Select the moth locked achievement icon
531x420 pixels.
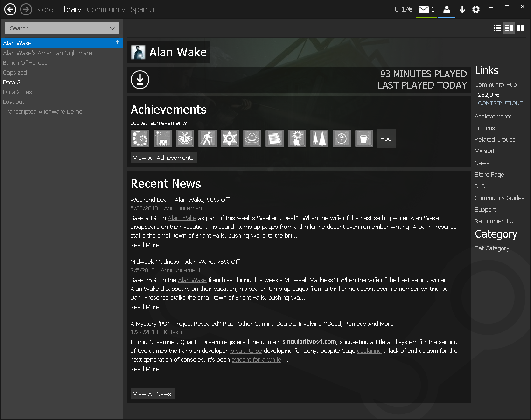click(185, 138)
